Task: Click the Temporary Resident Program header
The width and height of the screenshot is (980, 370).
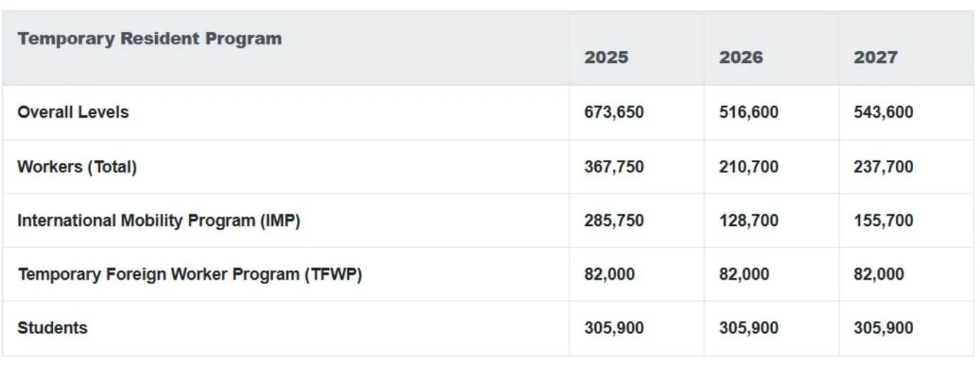Action: pyautogui.click(x=149, y=39)
